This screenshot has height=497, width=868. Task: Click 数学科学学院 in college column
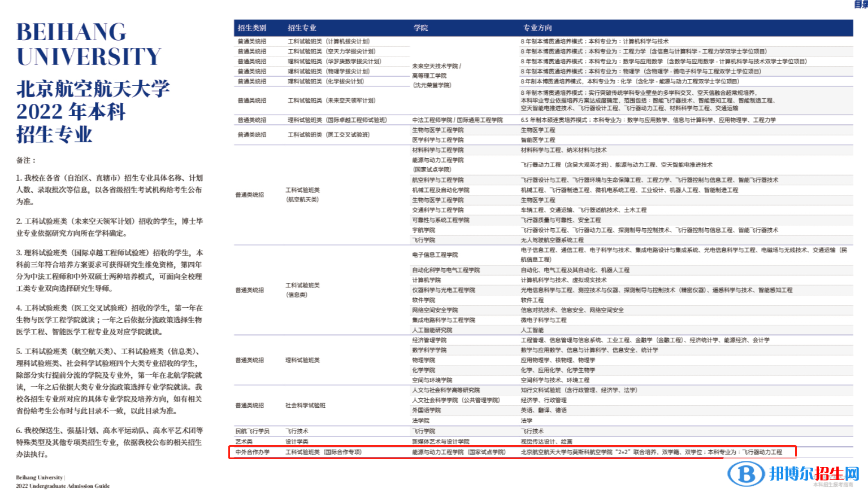tap(429, 350)
